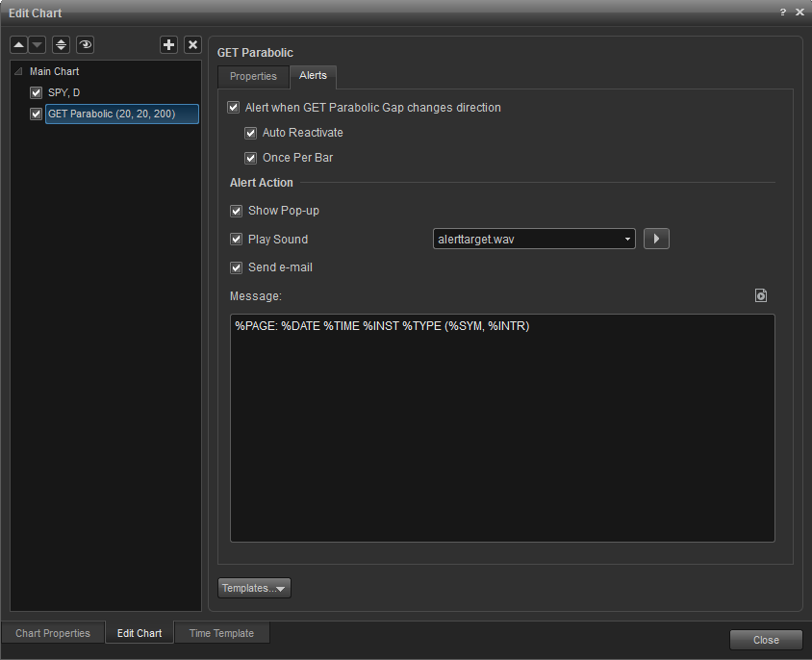This screenshot has height=660, width=812.
Task: Click the move down arrow icon
Action: click(38, 45)
